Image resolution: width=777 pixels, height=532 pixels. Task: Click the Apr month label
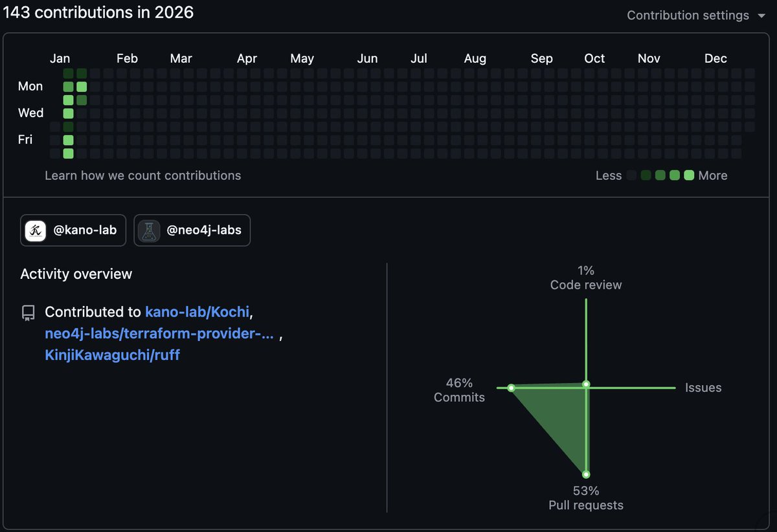coord(247,58)
